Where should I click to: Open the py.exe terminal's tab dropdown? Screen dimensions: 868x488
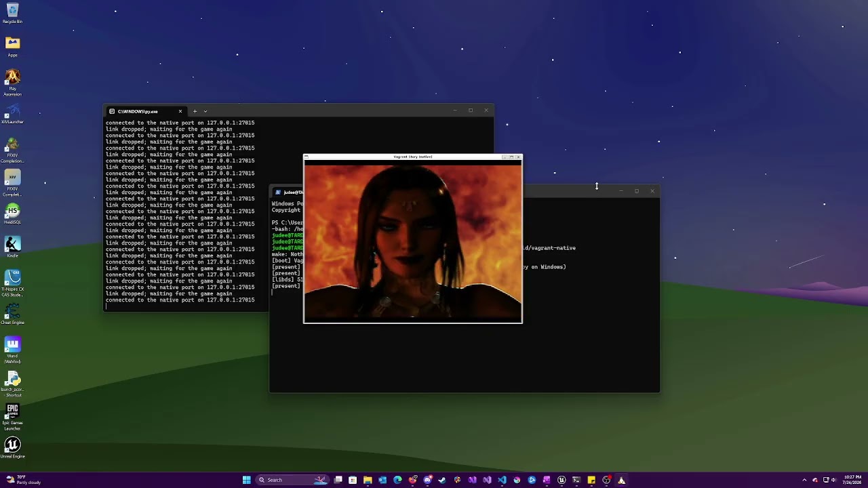205,111
